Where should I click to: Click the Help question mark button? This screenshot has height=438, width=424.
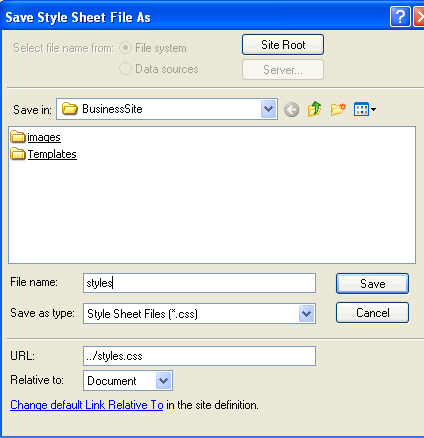click(x=400, y=16)
